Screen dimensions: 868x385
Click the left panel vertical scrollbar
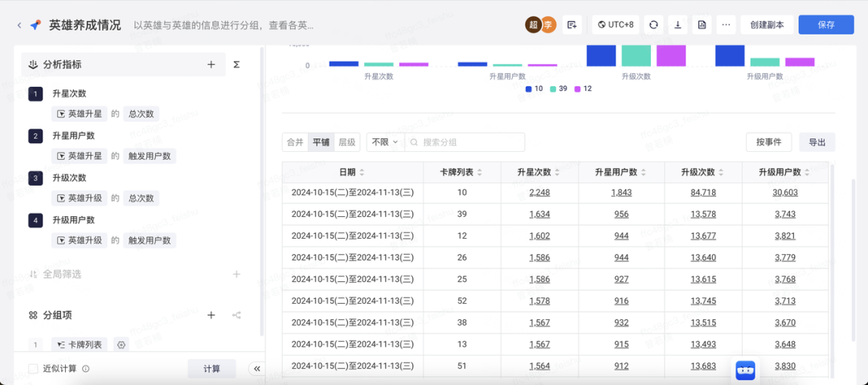(x=262, y=191)
